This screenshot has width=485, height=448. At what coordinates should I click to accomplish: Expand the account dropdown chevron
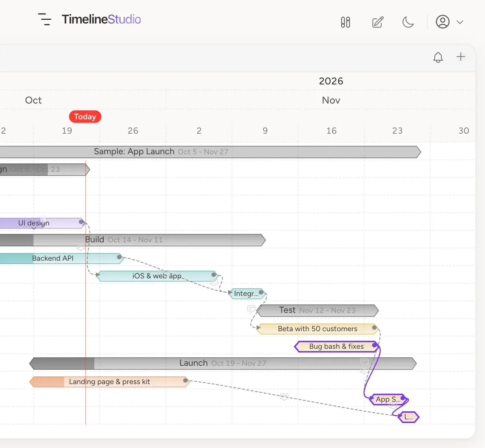click(x=460, y=22)
